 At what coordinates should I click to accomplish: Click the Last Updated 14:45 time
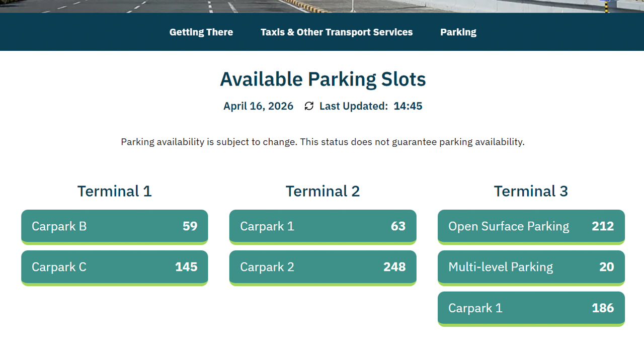408,106
